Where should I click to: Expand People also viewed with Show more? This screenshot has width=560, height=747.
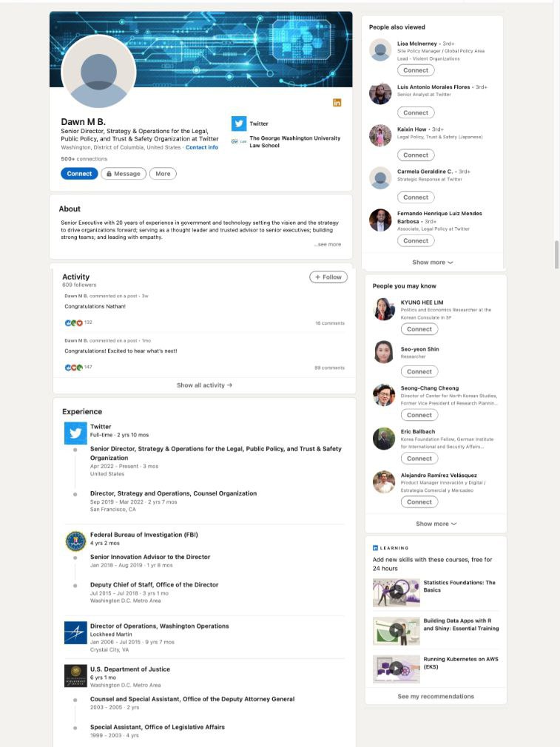coord(432,262)
